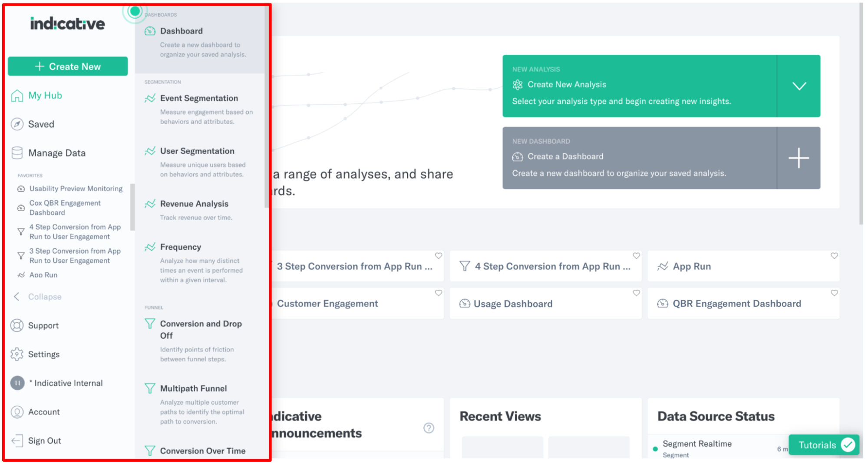Open the Customer Engagement card
Viewport: 868px width, 463px height.
pos(358,304)
